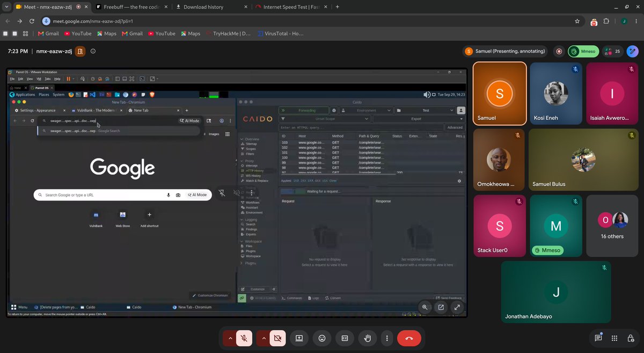Click the recording indicator icon

(559, 51)
